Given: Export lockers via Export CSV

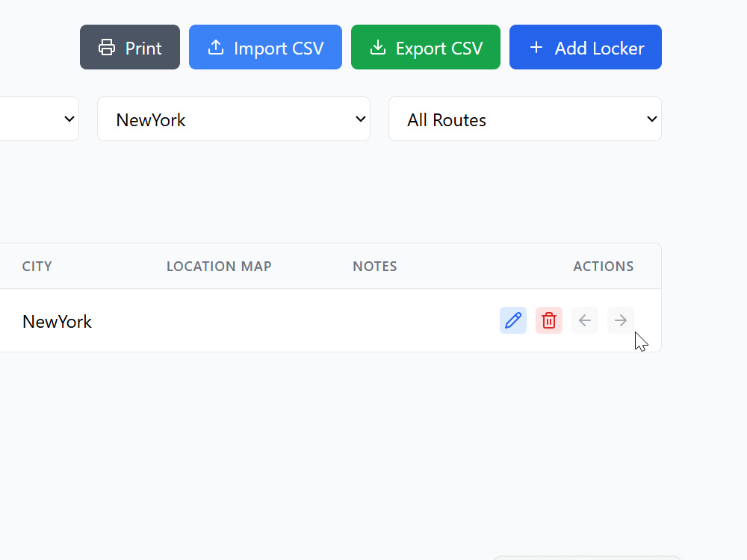Looking at the screenshot, I should (x=426, y=47).
